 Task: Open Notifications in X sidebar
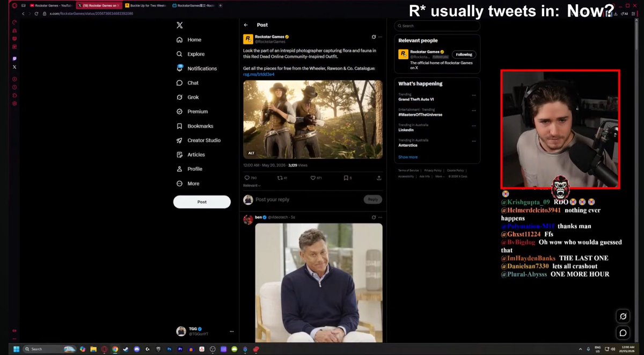196,69
